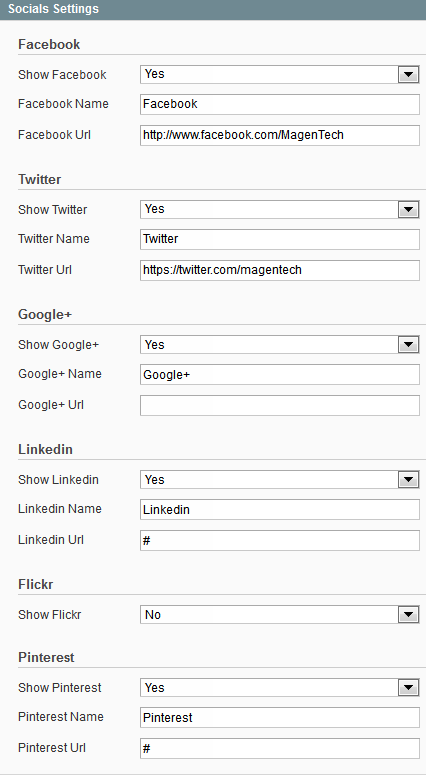Viewport: 426px width, 775px height.
Task: Click the Show Linkedin arrow icon
Action: [x=408, y=479]
